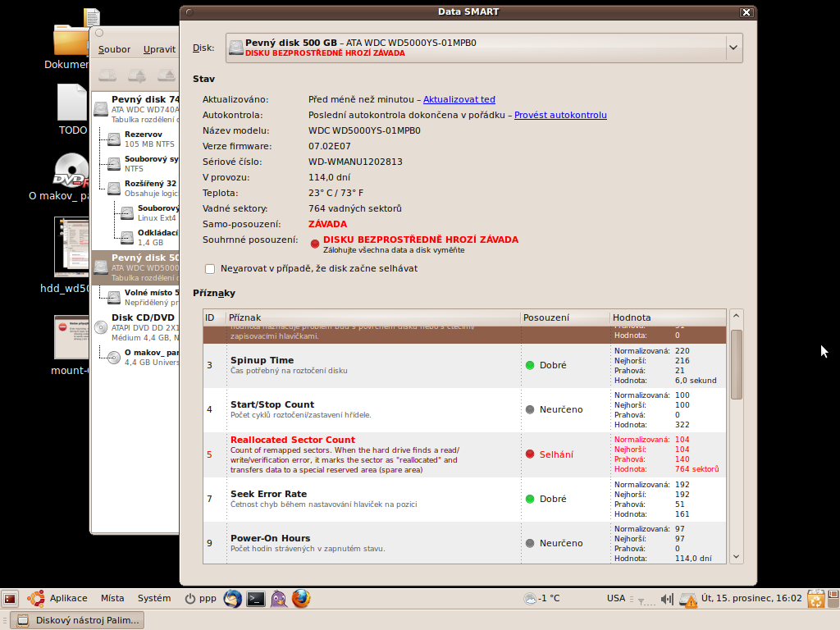
Task: Open the Disk selection dropdown
Action: pyautogui.click(x=484, y=48)
